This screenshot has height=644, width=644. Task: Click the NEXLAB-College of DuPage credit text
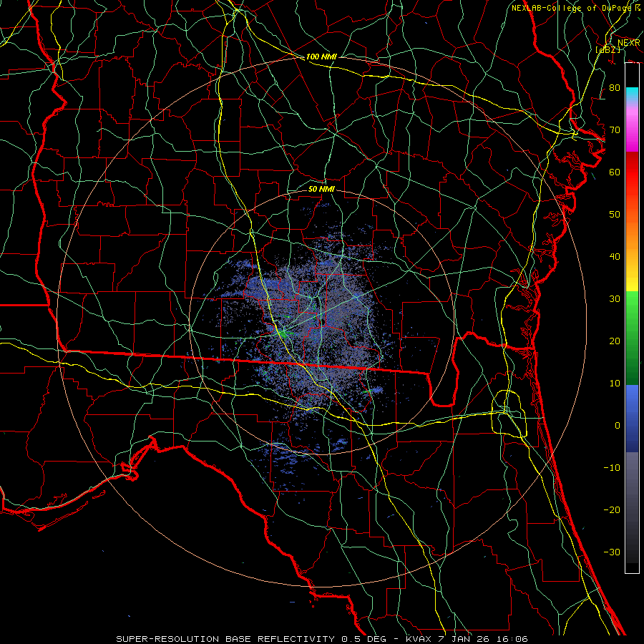575,8
